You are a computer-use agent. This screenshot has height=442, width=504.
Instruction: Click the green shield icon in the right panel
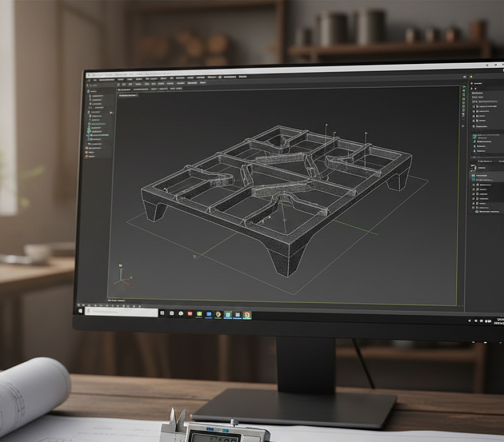474,136
